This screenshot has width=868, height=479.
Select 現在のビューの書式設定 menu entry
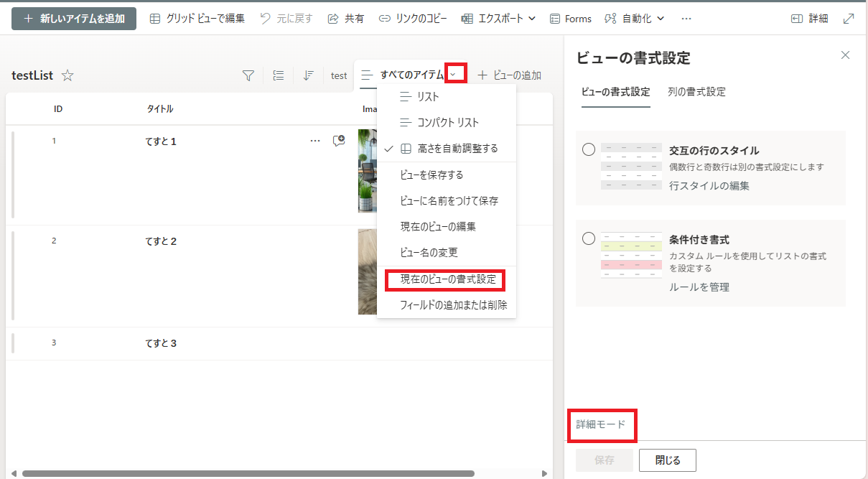pos(447,279)
